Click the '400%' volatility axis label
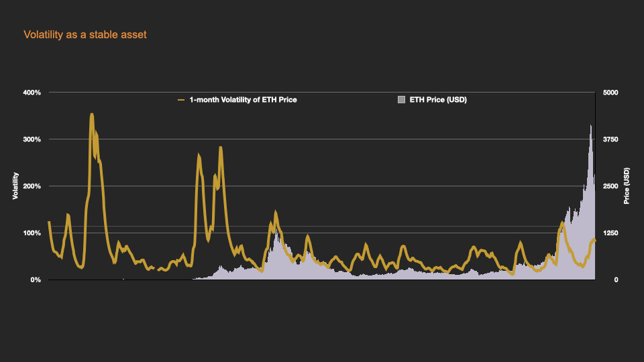Image resolution: width=644 pixels, height=362 pixels. [x=32, y=93]
